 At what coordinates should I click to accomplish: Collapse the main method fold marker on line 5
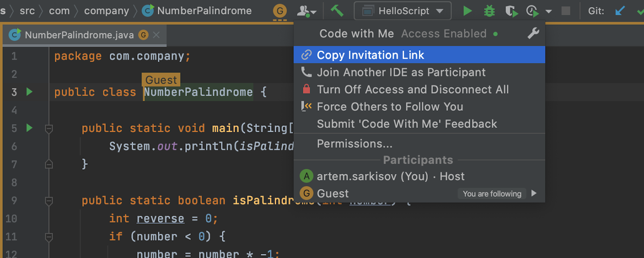[49, 129]
